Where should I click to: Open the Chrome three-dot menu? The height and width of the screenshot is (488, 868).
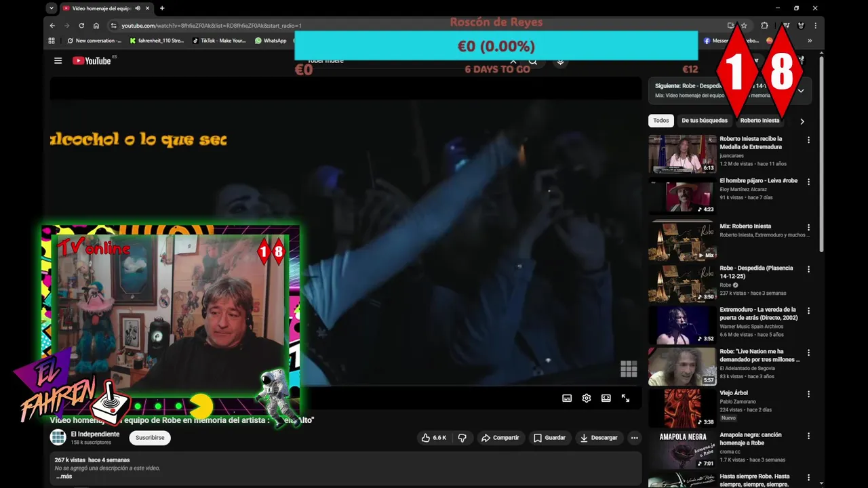point(815,26)
